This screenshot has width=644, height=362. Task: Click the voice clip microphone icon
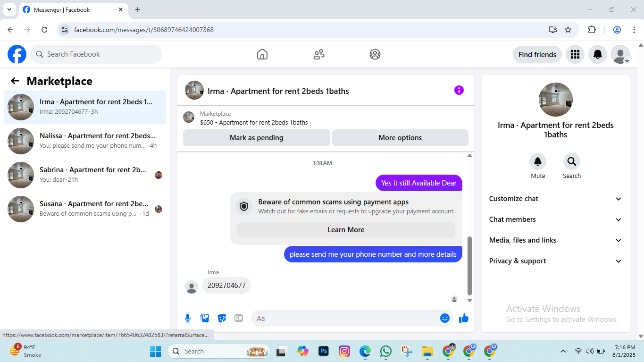pos(188,318)
